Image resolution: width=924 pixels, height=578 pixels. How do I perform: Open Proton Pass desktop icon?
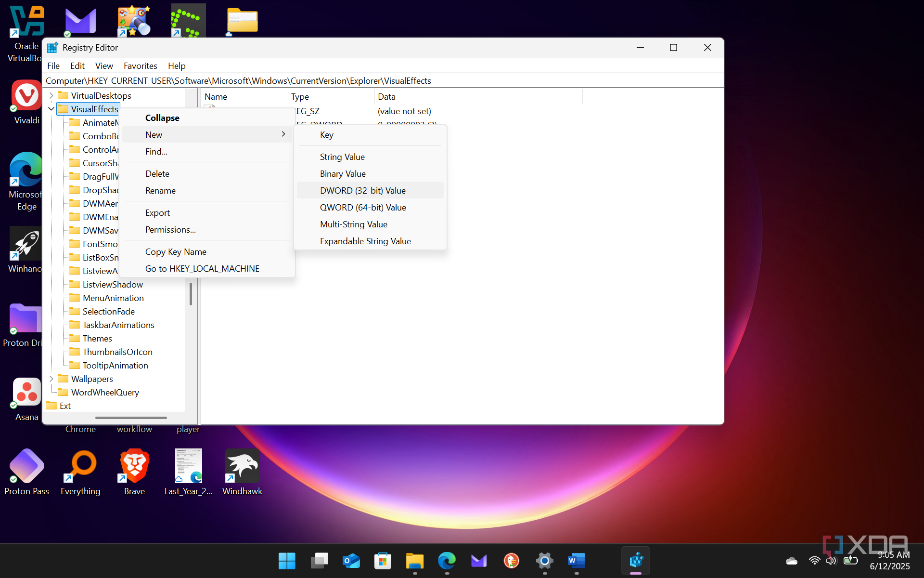pyautogui.click(x=26, y=472)
